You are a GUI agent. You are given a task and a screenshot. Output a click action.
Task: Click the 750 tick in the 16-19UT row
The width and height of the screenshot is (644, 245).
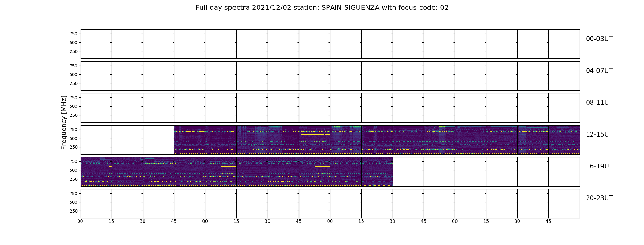[x=74, y=161]
